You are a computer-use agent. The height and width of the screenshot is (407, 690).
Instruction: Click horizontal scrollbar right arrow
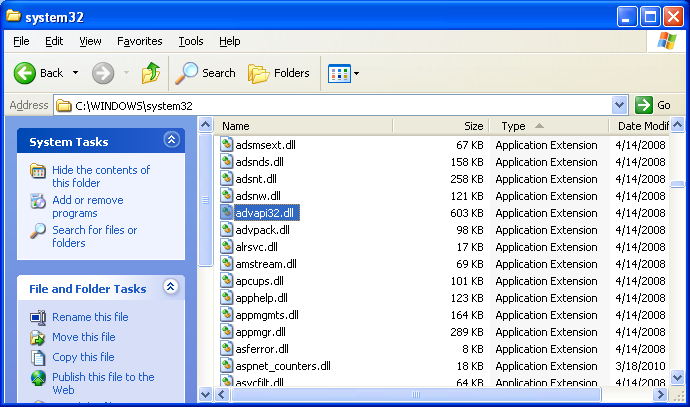point(660,394)
